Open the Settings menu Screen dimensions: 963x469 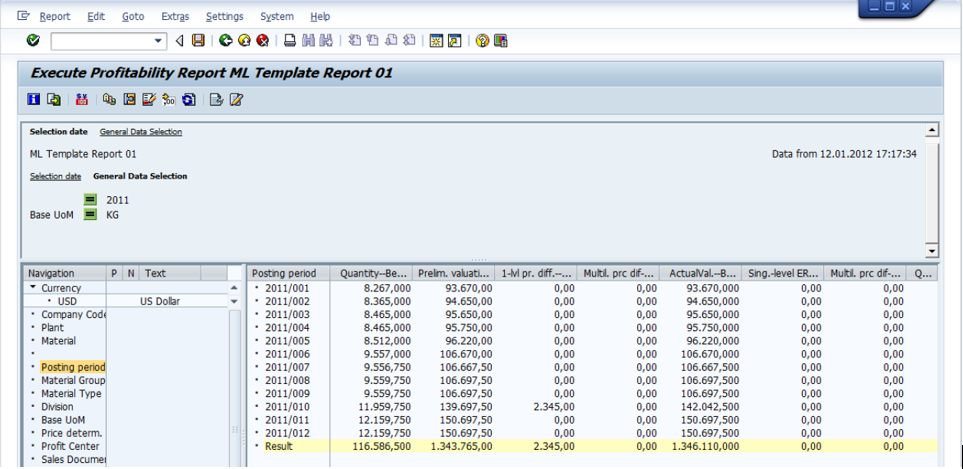[225, 17]
